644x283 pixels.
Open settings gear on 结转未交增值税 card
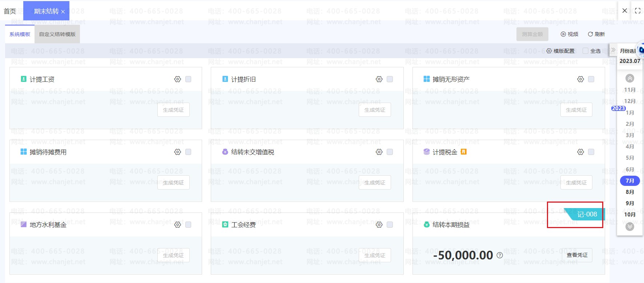coord(379,152)
